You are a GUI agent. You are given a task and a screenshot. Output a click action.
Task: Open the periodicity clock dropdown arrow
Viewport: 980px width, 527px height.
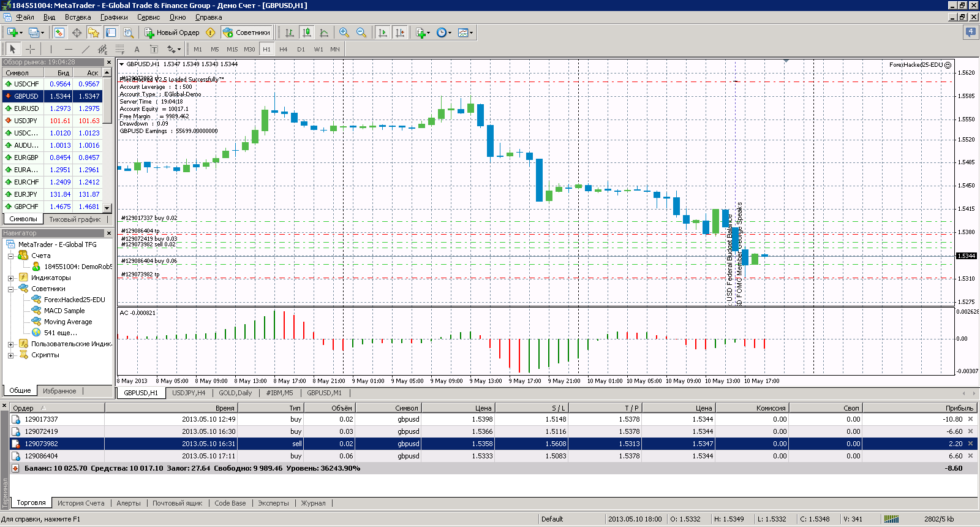click(450, 33)
